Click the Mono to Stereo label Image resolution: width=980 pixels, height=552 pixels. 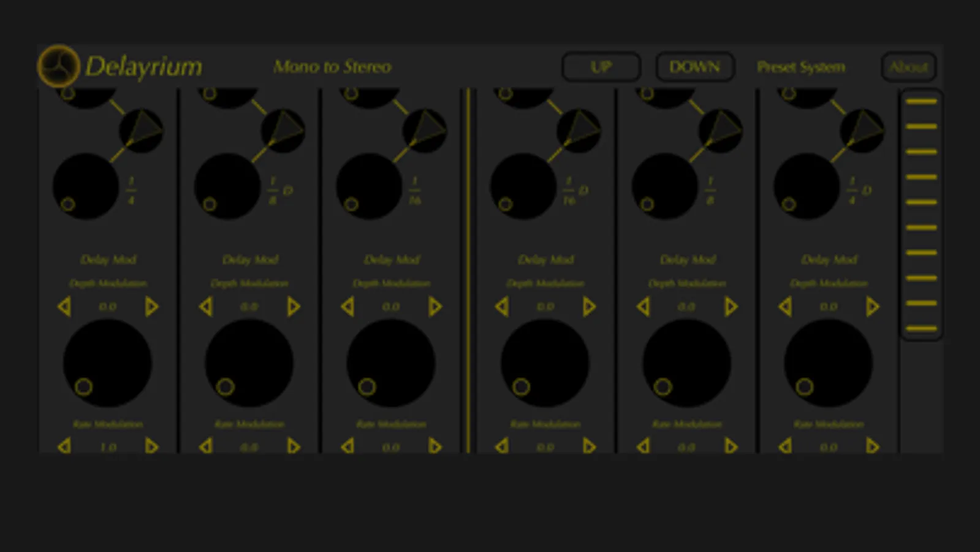click(332, 66)
